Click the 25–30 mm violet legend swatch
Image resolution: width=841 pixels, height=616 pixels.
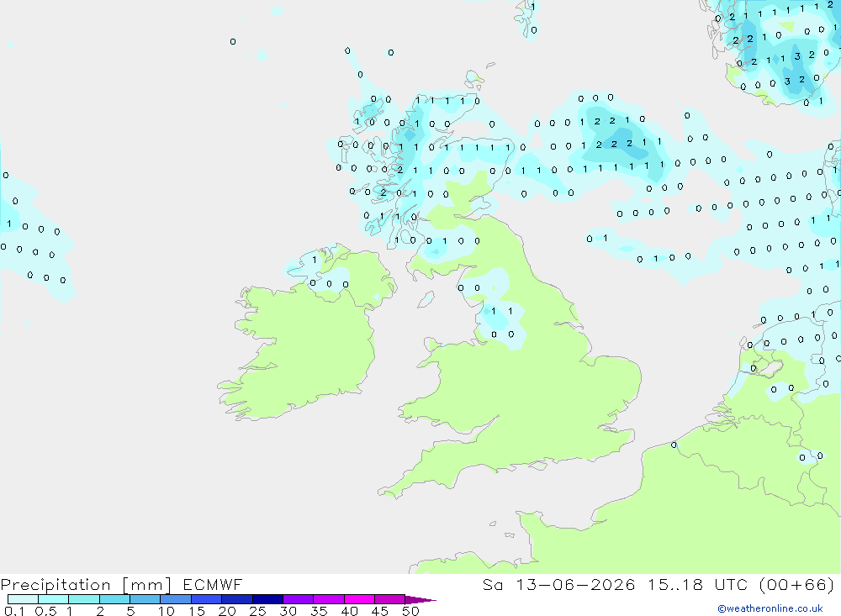[x=267, y=599]
